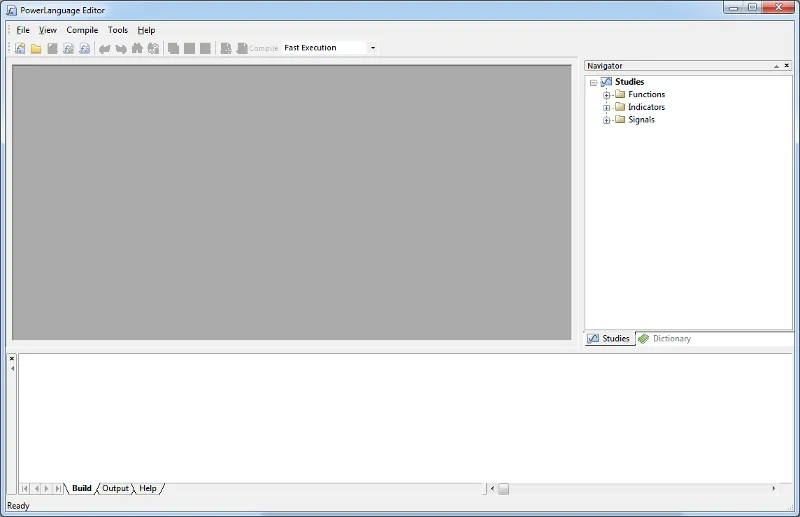This screenshot has width=800, height=517.
Task: Collapse the Studies tree root
Action: (593, 82)
